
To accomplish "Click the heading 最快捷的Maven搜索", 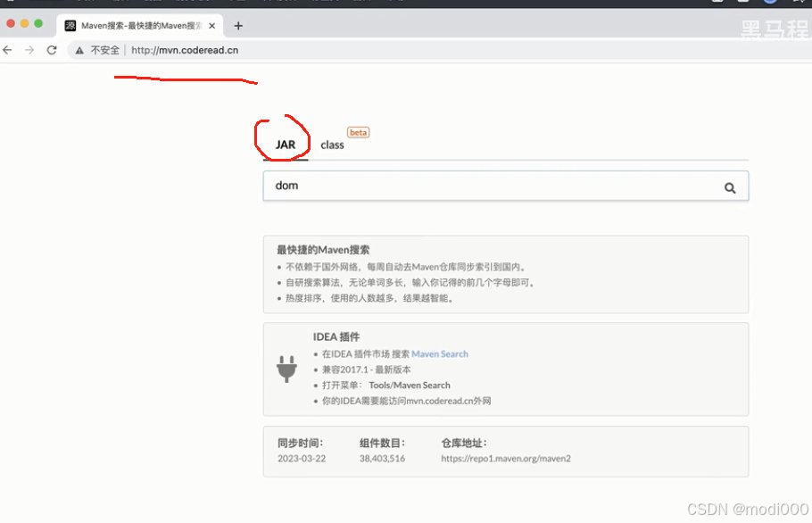I will [323, 250].
